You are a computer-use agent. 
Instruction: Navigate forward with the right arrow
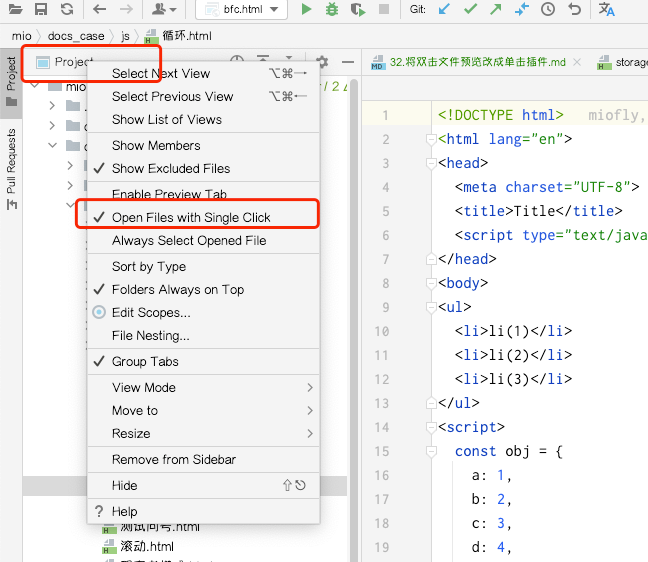(x=126, y=9)
